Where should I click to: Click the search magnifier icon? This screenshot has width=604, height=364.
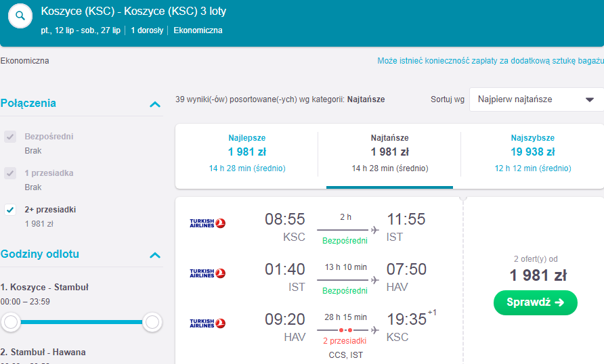pos(20,16)
